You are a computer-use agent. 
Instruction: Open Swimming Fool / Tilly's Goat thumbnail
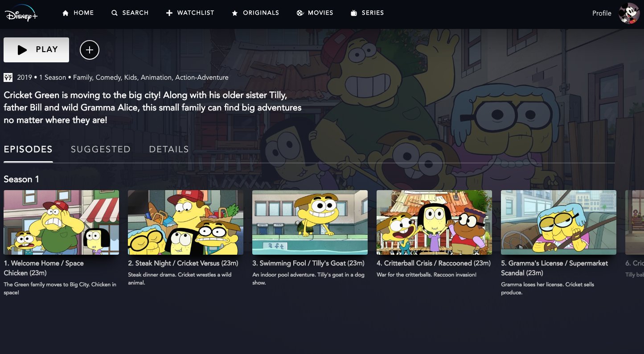[x=310, y=223]
